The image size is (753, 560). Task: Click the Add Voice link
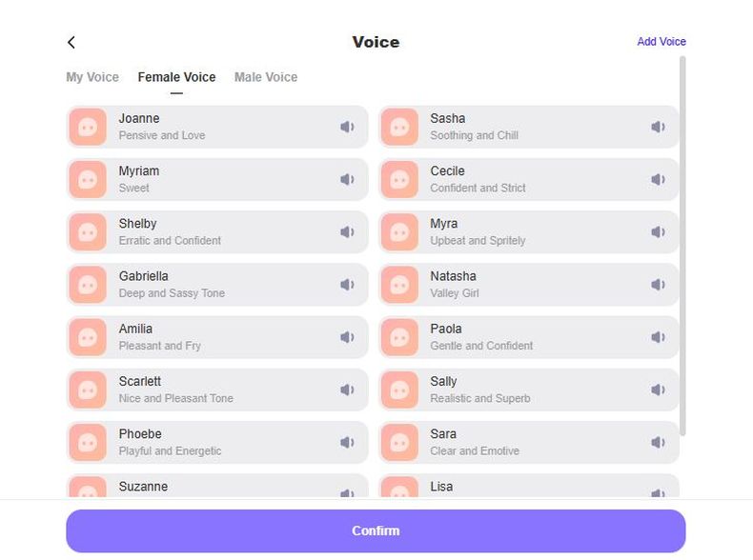point(661,42)
